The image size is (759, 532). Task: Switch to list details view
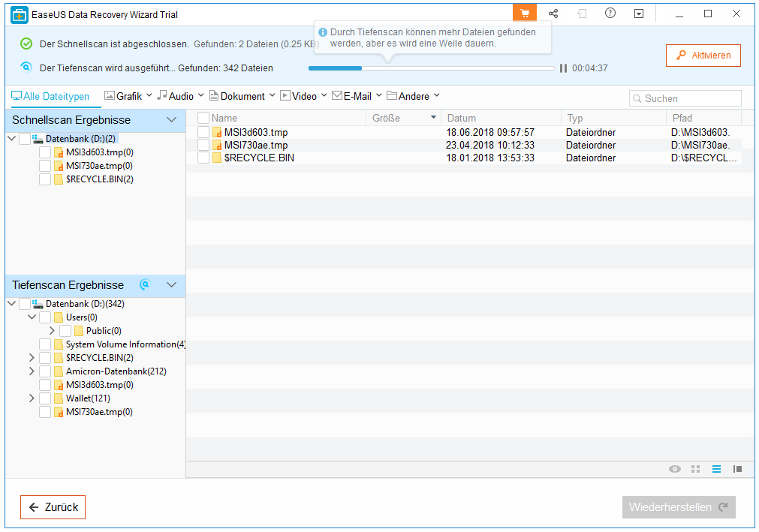pos(716,469)
